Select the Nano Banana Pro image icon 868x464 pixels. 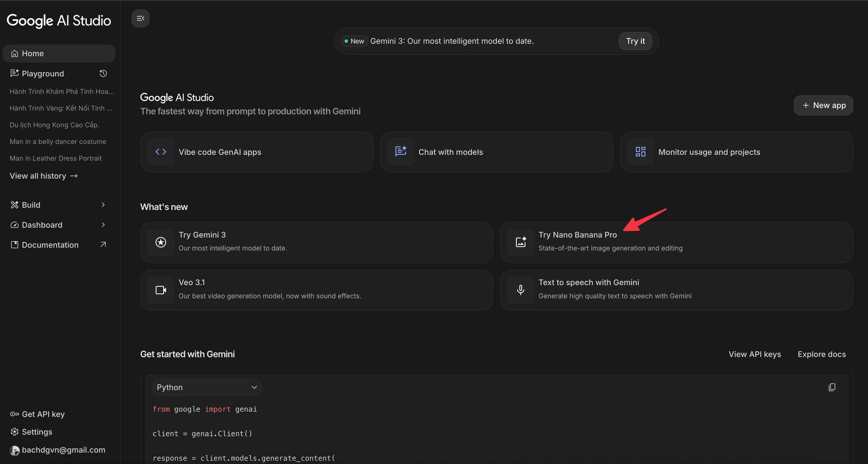pyautogui.click(x=521, y=242)
